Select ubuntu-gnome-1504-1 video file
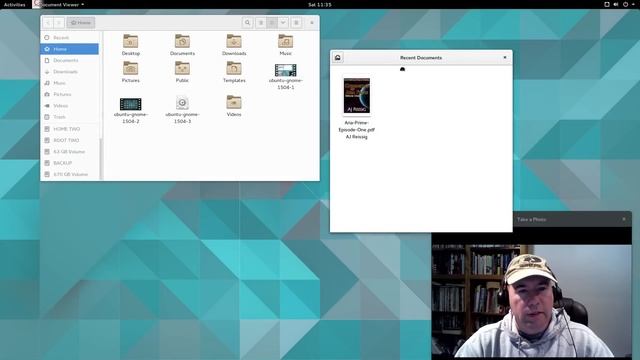 285,70
